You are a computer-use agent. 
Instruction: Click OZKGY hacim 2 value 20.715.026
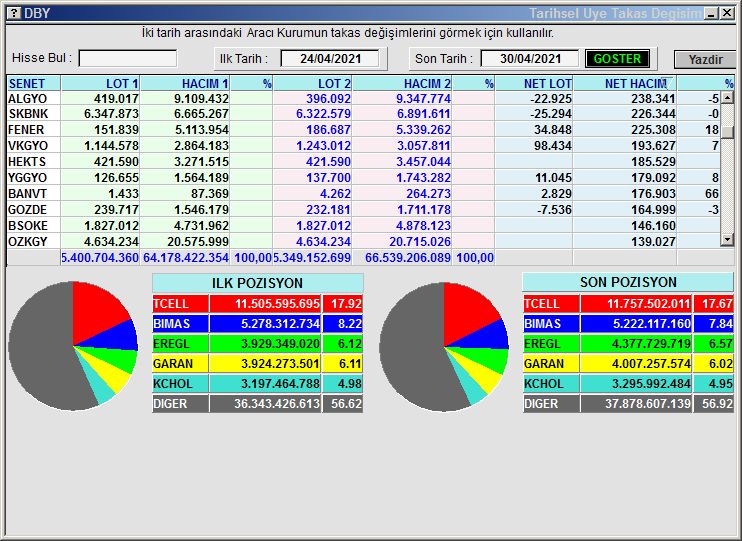(x=420, y=242)
